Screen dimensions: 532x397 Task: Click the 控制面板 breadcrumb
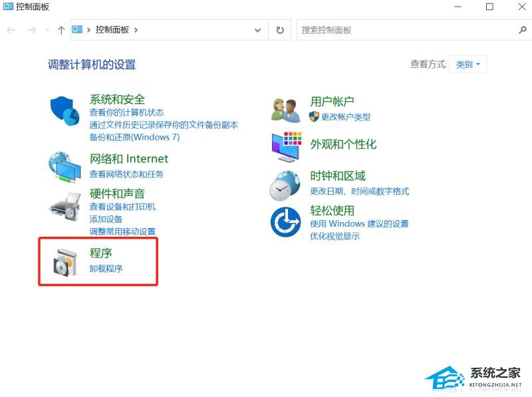coord(112,30)
